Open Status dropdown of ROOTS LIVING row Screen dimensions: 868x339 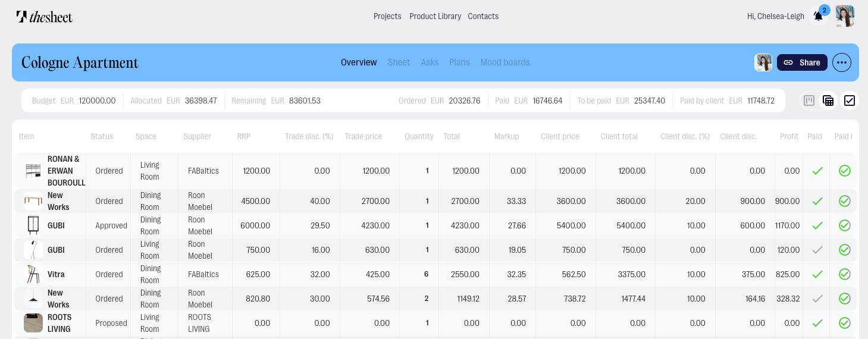point(111,323)
